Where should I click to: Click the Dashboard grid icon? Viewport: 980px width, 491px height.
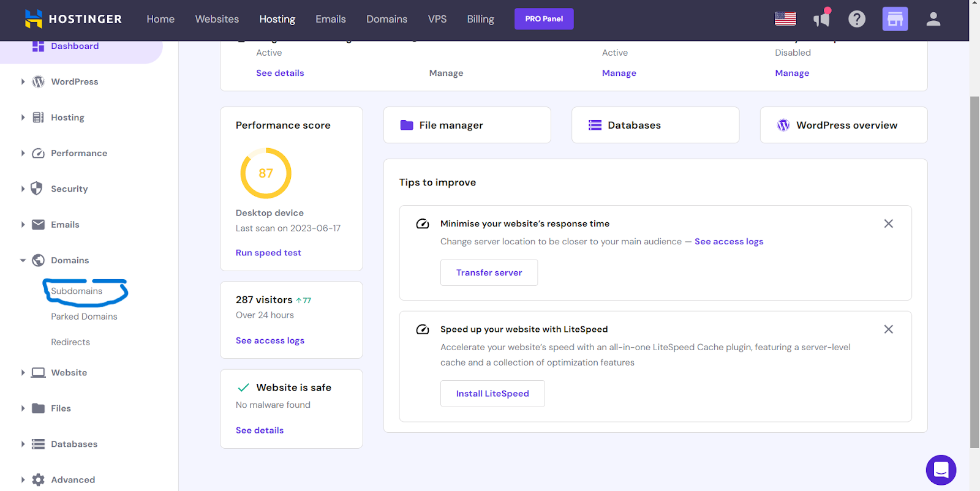tap(38, 46)
